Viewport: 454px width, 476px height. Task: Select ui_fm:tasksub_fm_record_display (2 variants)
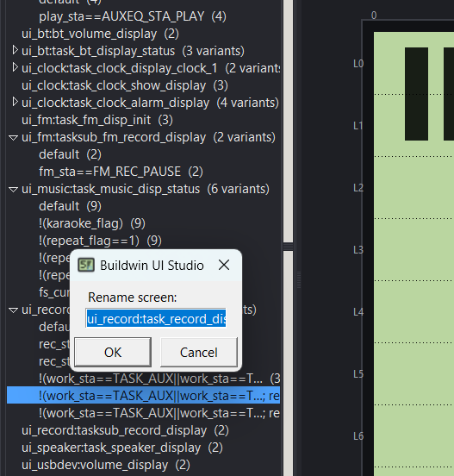pyautogui.click(x=148, y=137)
